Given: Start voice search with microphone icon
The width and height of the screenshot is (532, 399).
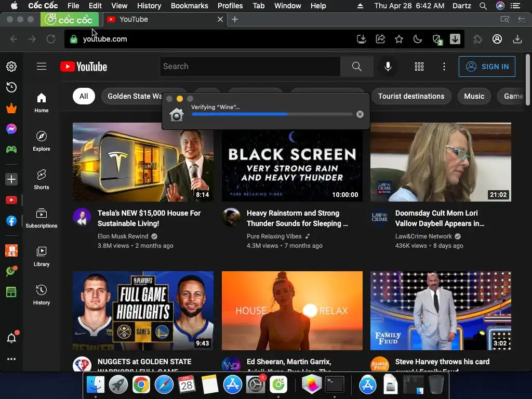Looking at the screenshot, I should click(388, 66).
